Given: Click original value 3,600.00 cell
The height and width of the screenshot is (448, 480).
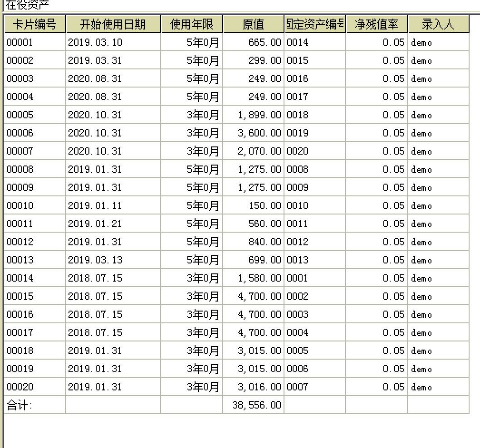Looking at the screenshot, I should (x=253, y=133).
